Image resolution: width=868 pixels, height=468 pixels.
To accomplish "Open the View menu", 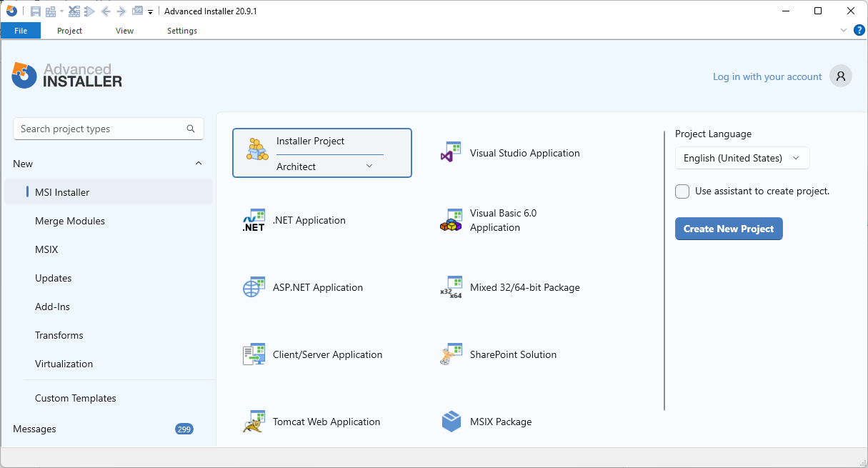I will pos(125,31).
